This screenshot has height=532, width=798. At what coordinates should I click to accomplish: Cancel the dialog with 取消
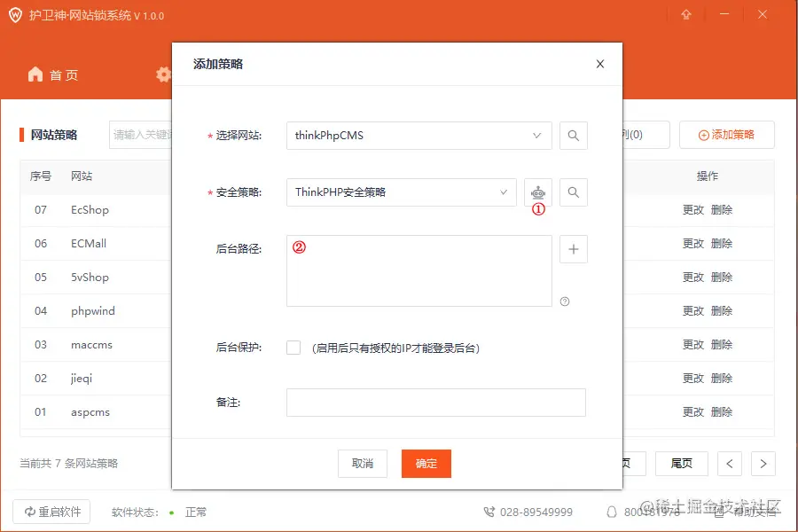tap(363, 464)
